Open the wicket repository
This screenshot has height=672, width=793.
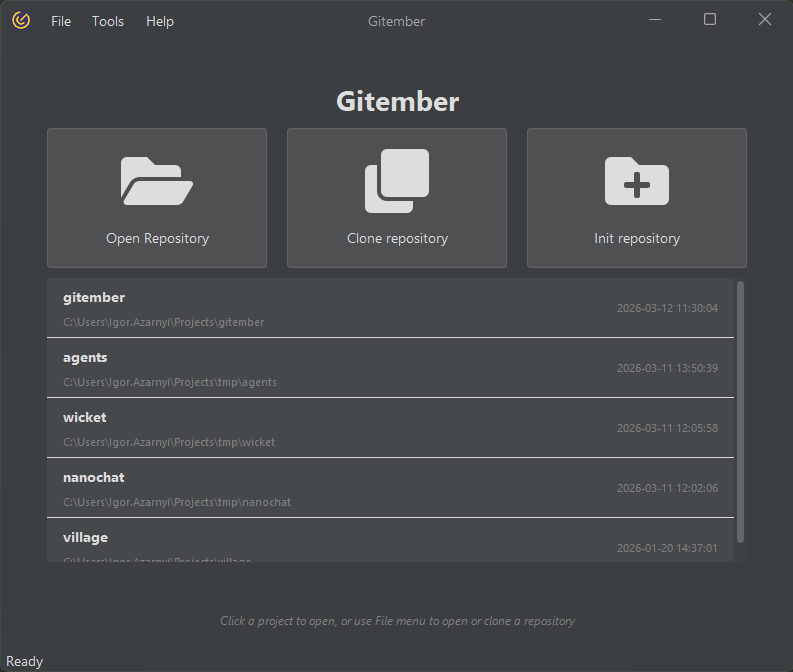[84, 418]
